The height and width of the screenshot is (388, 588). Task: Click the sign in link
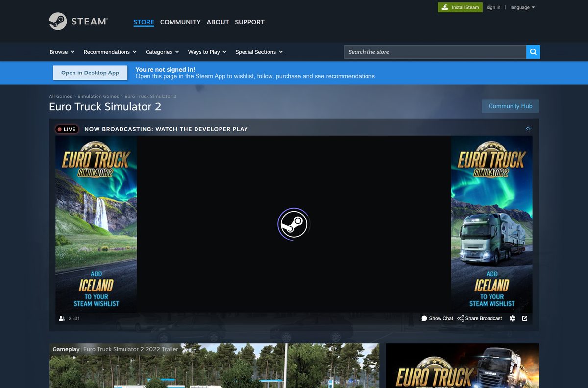(x=493, y=7)
